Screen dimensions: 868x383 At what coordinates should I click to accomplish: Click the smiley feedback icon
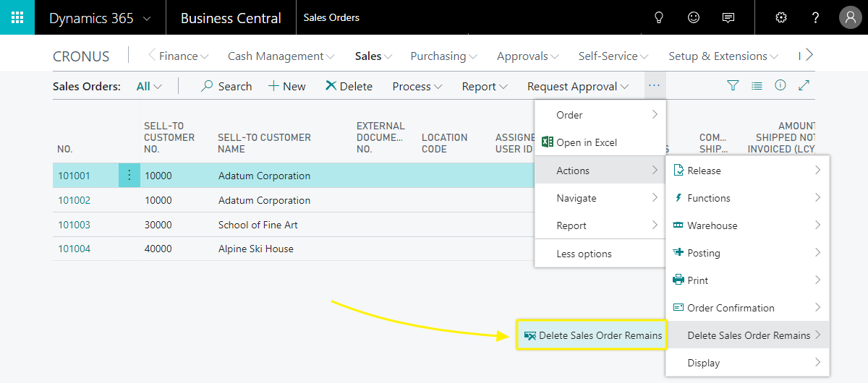point(694,18)
